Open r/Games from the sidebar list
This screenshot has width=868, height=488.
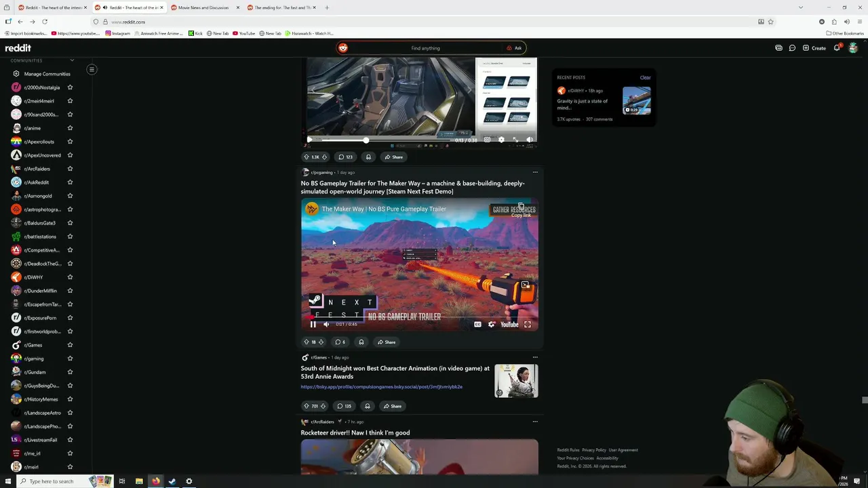click(x=33, y=345)
